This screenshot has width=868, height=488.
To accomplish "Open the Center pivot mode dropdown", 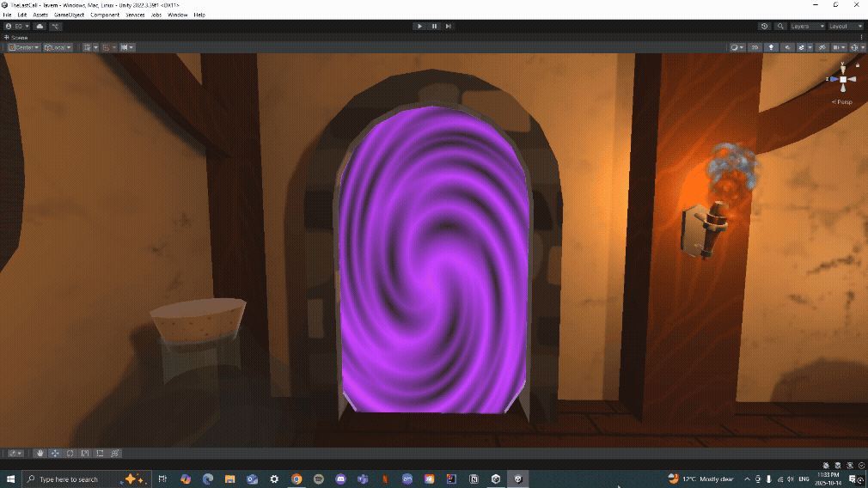I will click(x=23, y=47).
